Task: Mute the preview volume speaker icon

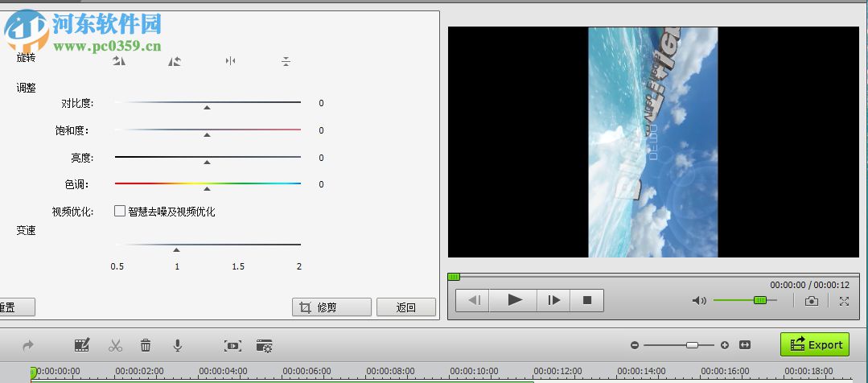Action: point(699,301)
